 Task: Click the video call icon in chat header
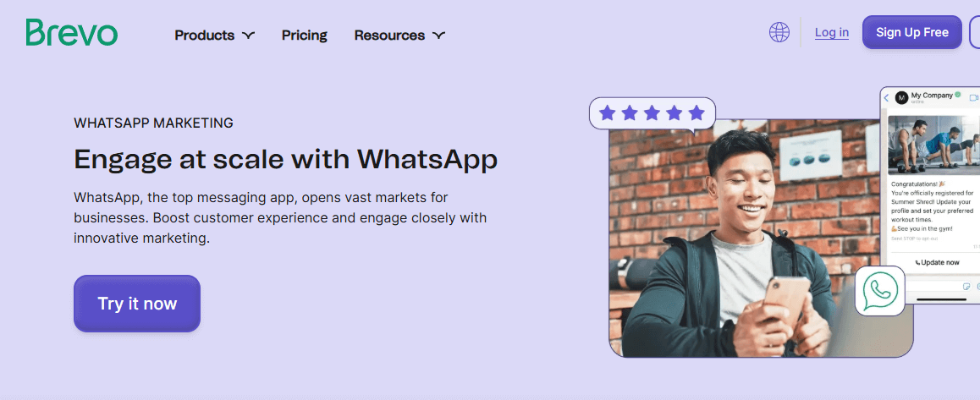pyautogui.click(x=974, y=98)
